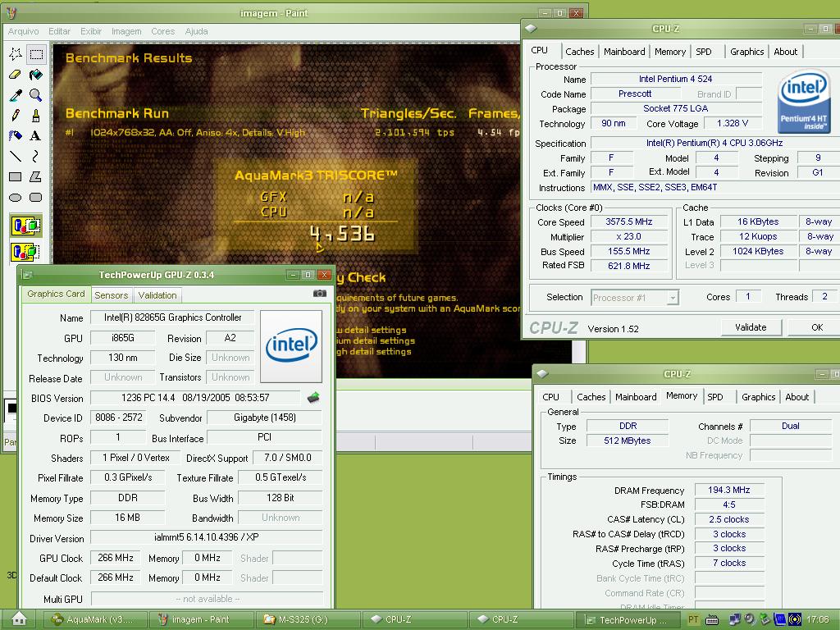Select the Text tool in Paint
The width and height of the screenshot is (840, 630).
coord(36,135)
